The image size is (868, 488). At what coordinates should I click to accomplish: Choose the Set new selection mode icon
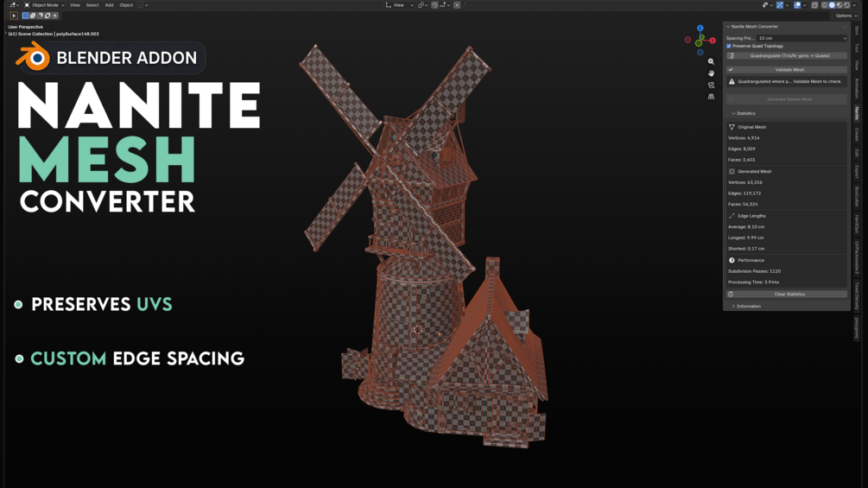25,16
